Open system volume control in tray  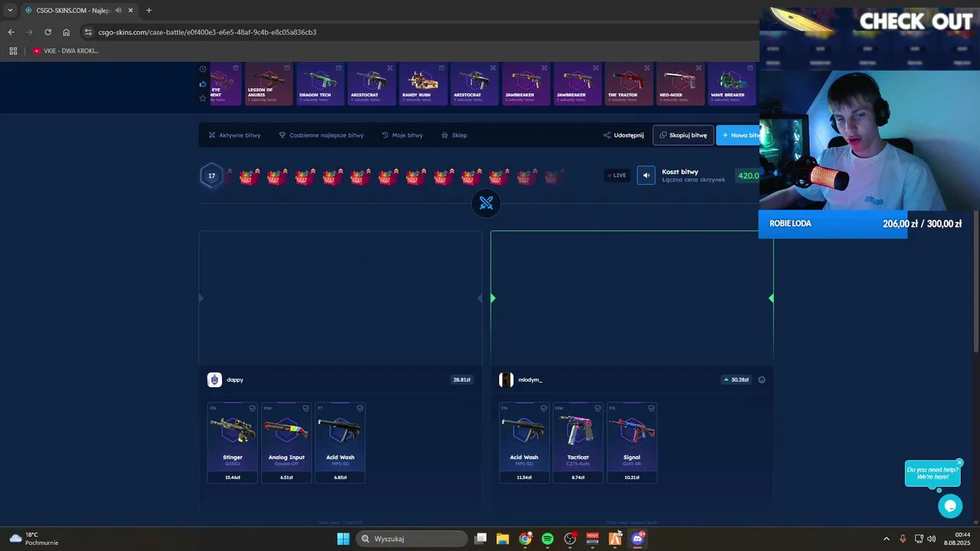931,539
